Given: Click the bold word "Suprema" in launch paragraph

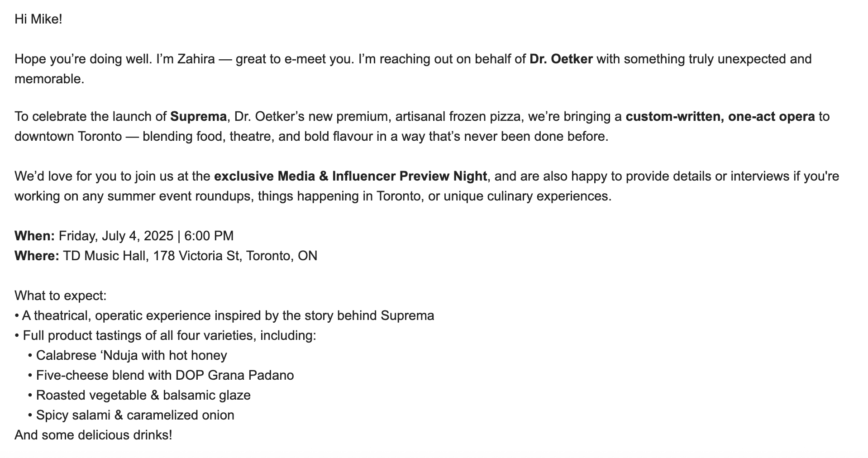Looking at the screenshot, I should pyautogui.click(x=198, y=116).
